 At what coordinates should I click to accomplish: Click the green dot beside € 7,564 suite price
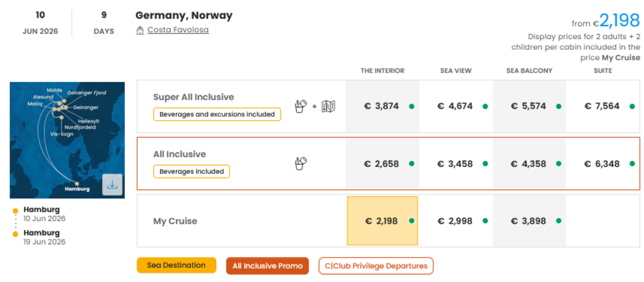(x=632, y=106)
